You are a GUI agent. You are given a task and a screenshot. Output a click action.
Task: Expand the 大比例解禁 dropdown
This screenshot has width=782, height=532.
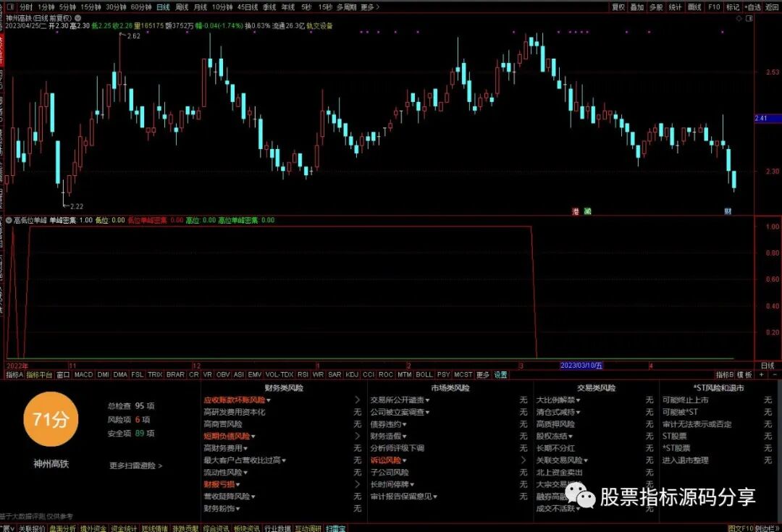[x=578, y=400]
